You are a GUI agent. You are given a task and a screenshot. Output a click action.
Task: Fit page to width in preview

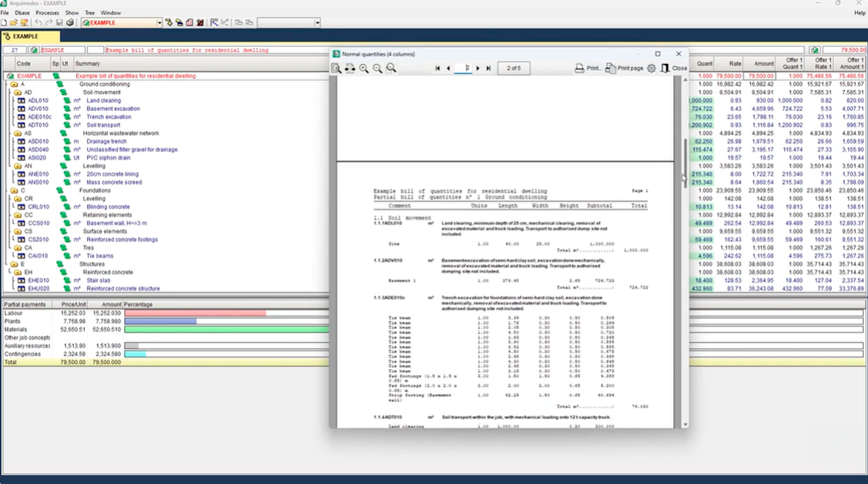pyautogui.click(x=350, y=69)
